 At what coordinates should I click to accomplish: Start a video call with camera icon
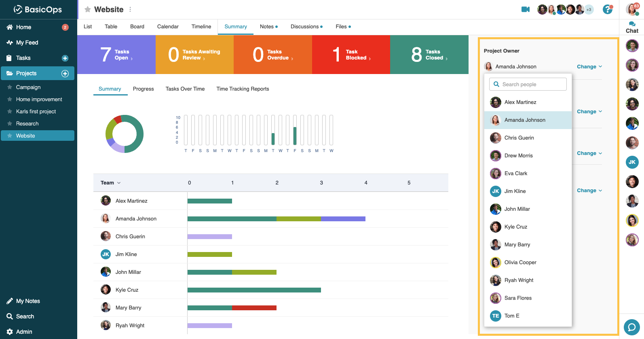click(x=525, y=9)
